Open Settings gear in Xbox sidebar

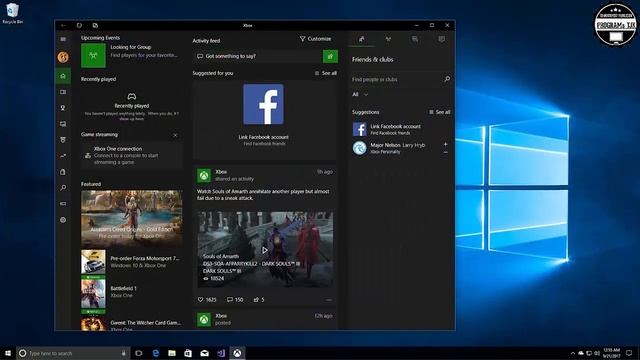coord(63,220)
